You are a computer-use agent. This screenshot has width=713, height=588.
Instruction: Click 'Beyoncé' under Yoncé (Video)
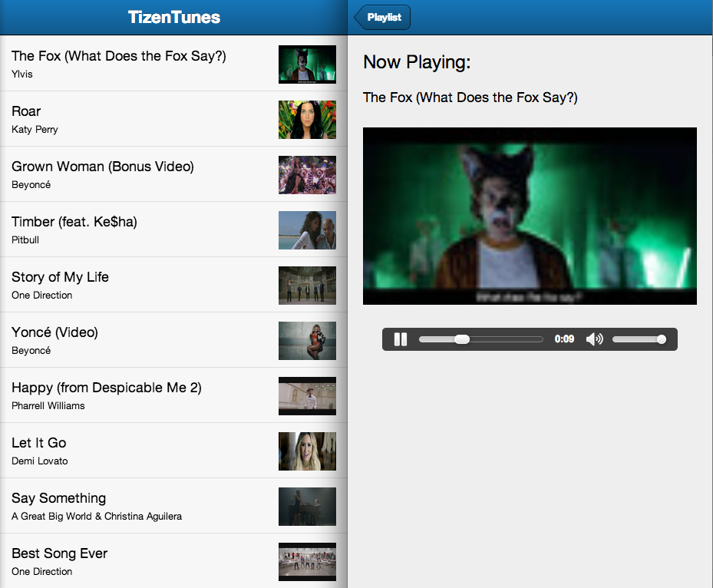(x=31, y=351)
